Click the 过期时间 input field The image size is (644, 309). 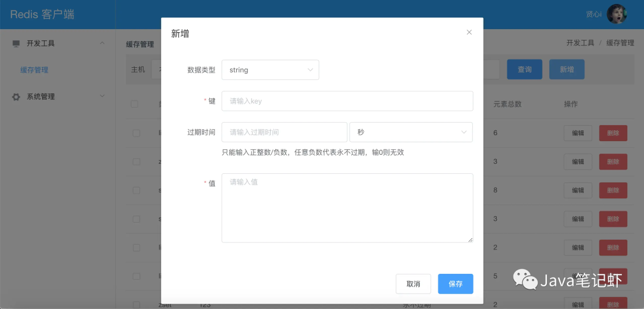[x=284, y=132]
